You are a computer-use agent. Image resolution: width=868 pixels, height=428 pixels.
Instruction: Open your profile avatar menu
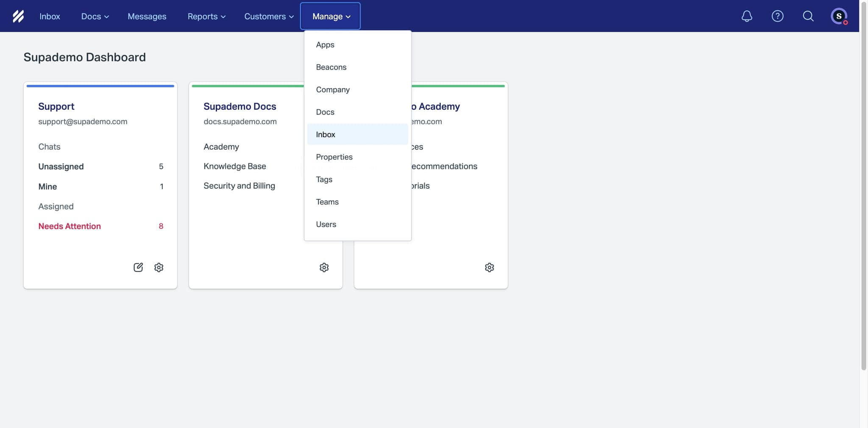pyautogui.click(x=839, y=16)
